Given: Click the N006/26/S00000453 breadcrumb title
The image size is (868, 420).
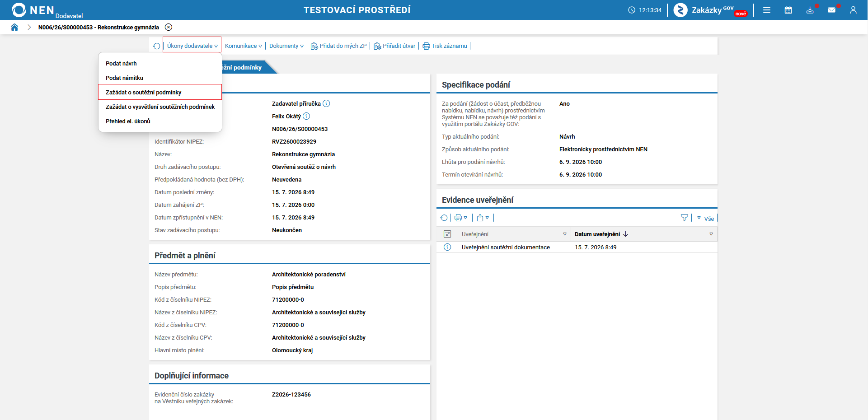Looking at the screenshot, I should pyautogui.click(x=99, y=27).
